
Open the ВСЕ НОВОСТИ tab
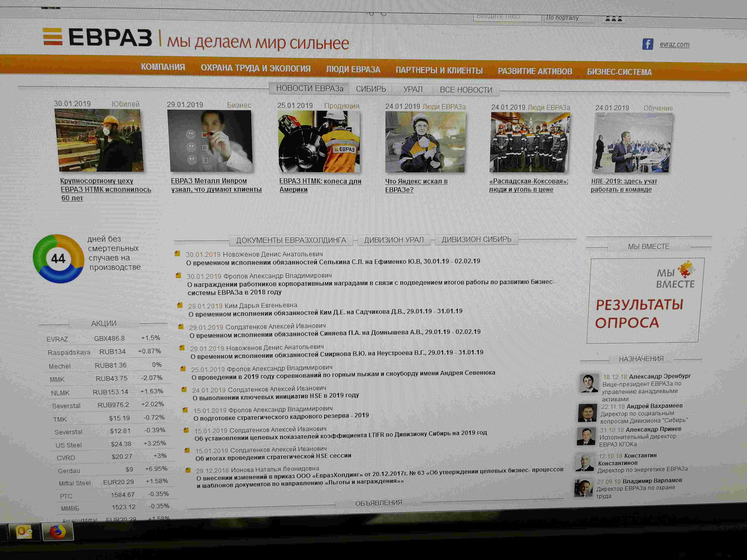click(466, 90)
